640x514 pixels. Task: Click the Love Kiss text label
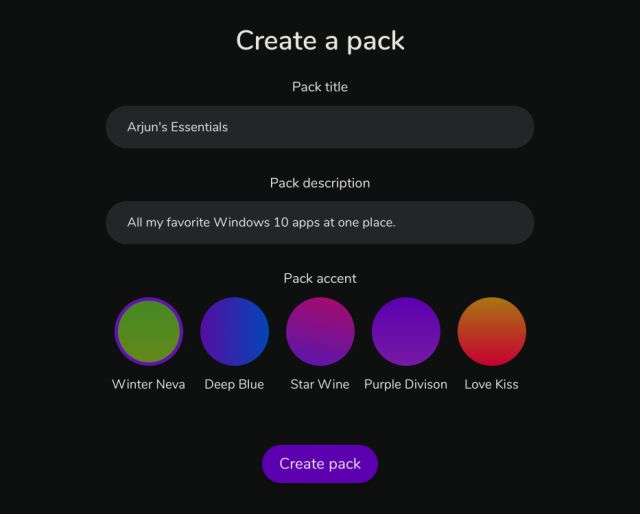point(491,384)
